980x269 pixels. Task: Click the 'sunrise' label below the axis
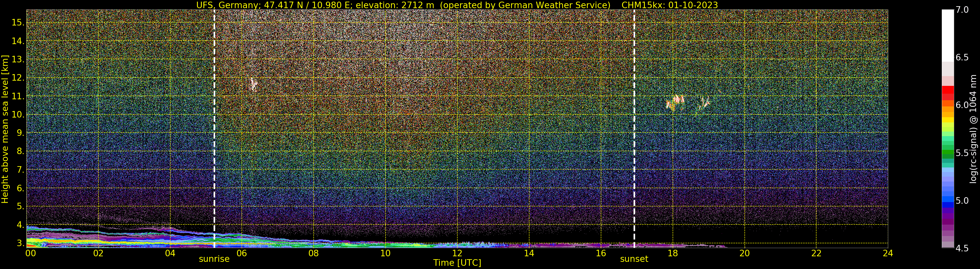click(214, 259)
